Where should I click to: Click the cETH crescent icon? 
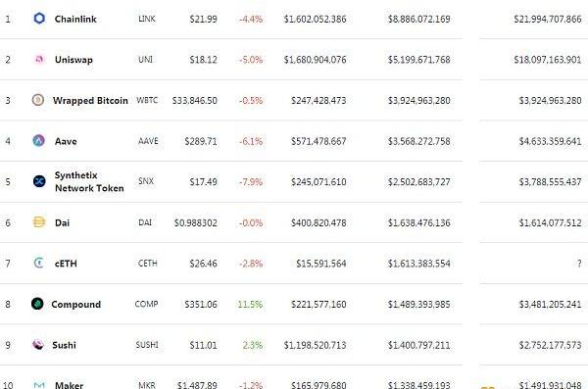pos(39,263)
